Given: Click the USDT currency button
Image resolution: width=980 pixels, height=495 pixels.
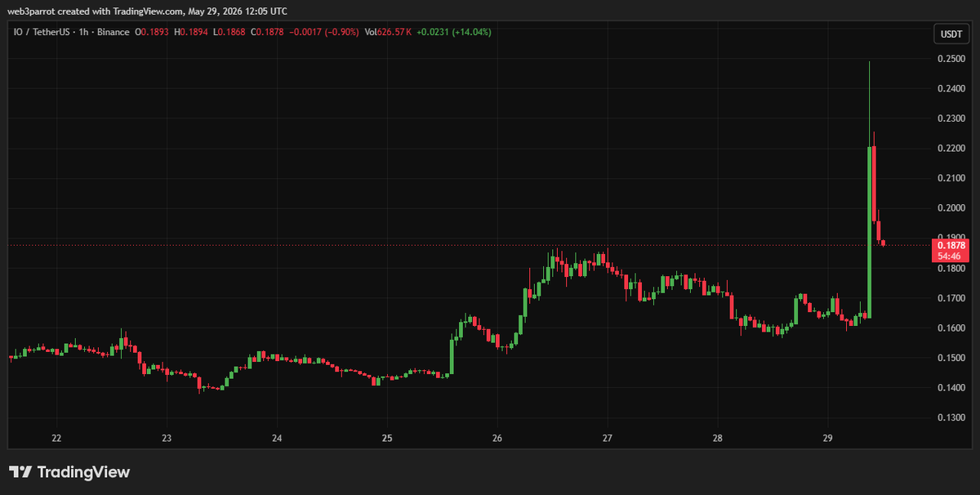Looking at the screenshot, I should click(x=951, y=34).
